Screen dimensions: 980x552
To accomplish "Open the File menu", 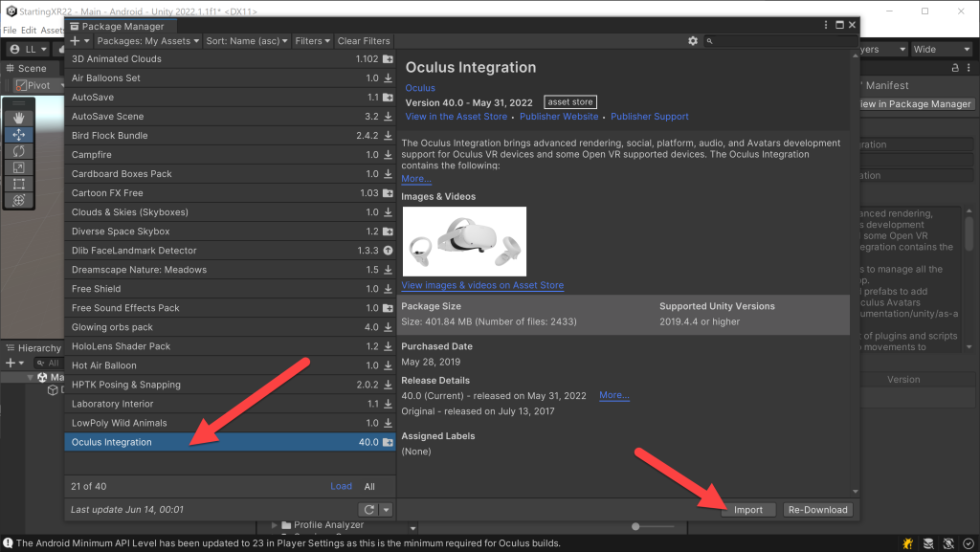I will coord(10,30).
